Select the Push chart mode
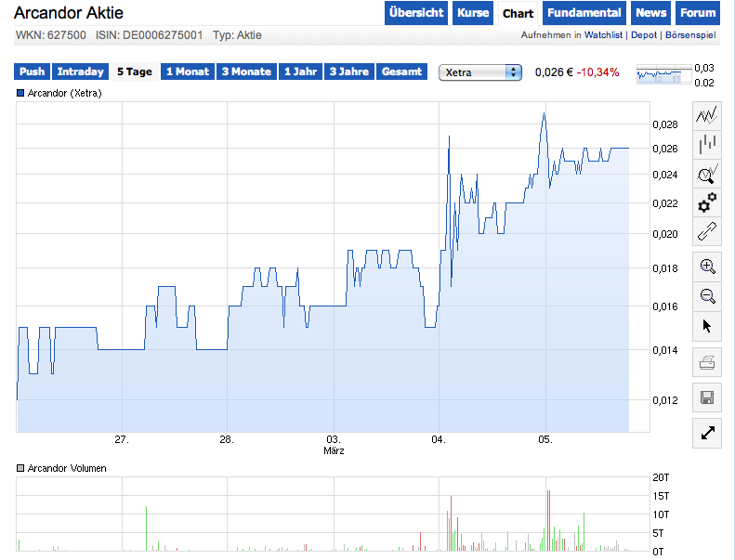Viewport: 735px width, 560px height. [x=32, y=72]
